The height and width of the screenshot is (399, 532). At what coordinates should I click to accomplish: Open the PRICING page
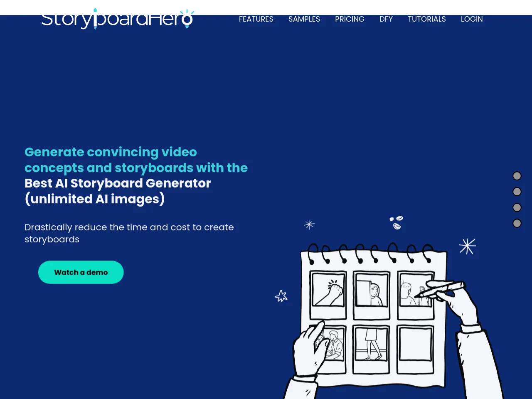(350, 19)
